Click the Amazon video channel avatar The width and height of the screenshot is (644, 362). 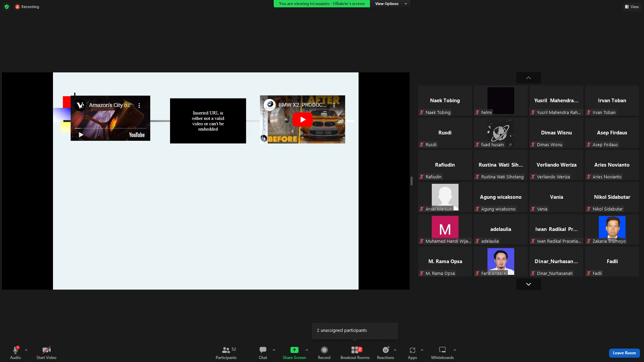pyautogui.click(x=80, y=105)
